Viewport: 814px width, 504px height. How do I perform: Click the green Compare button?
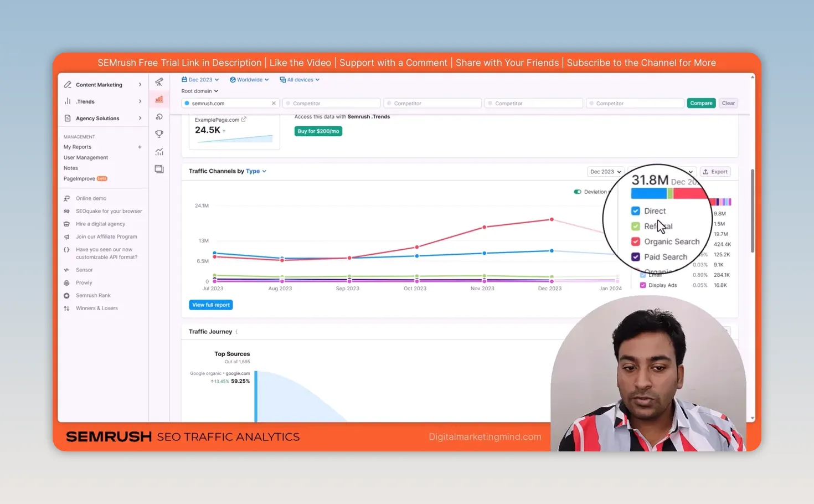coord(701,103)
